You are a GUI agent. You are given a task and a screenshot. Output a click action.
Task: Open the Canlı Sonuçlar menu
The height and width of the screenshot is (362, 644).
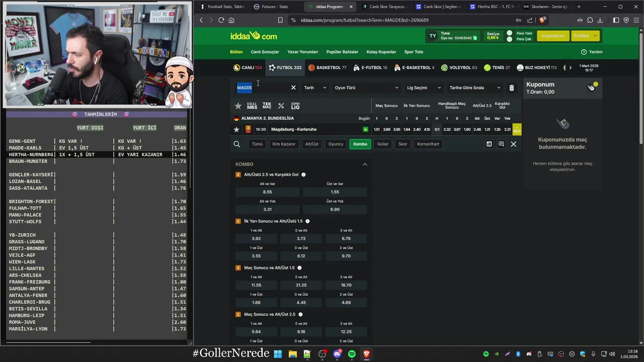[265, 52]
